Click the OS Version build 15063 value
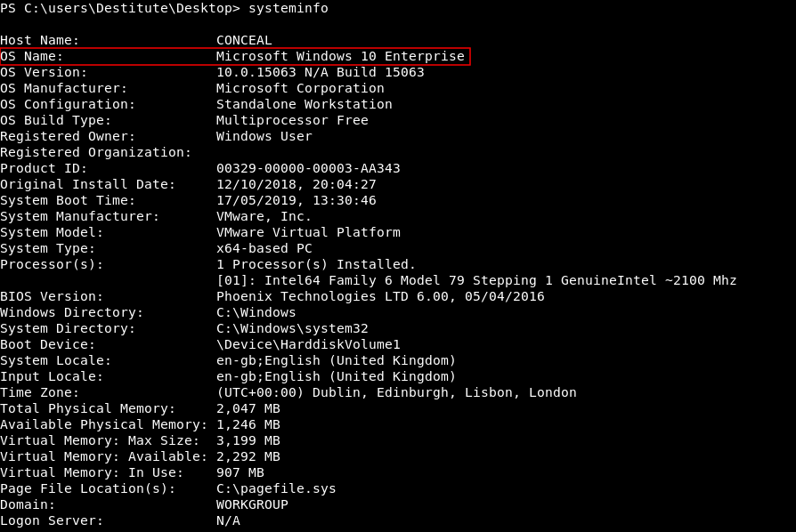The image size is (796, 532). pyautogui.click(x=320, y=72)
